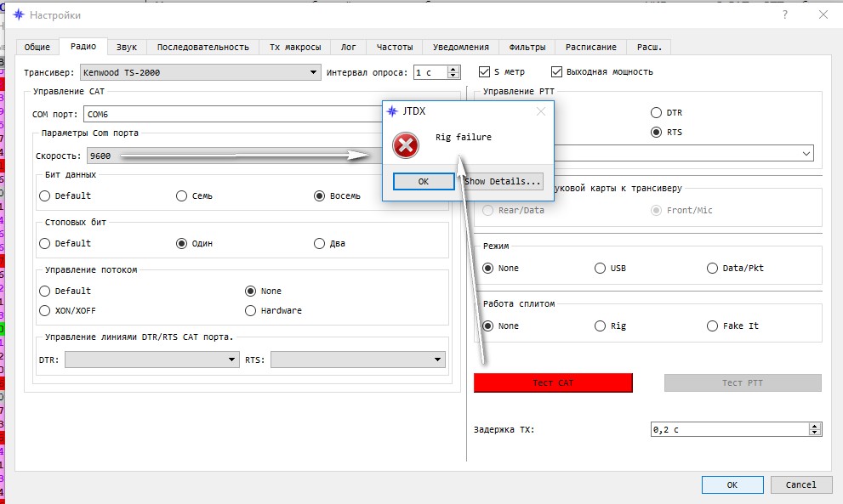The image size is (843, 504).
Task: Open the Частоты tab
Action: click(x=395, y=47)
